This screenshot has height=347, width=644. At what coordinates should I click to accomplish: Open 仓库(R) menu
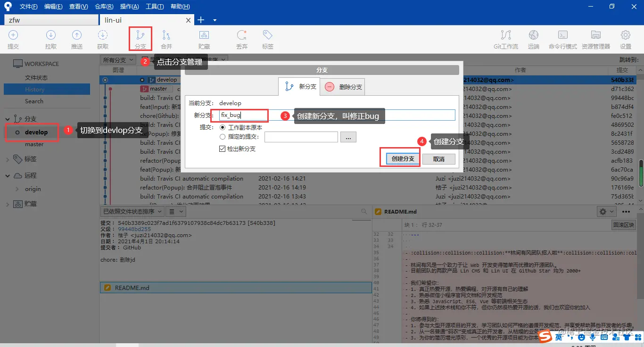104,7
